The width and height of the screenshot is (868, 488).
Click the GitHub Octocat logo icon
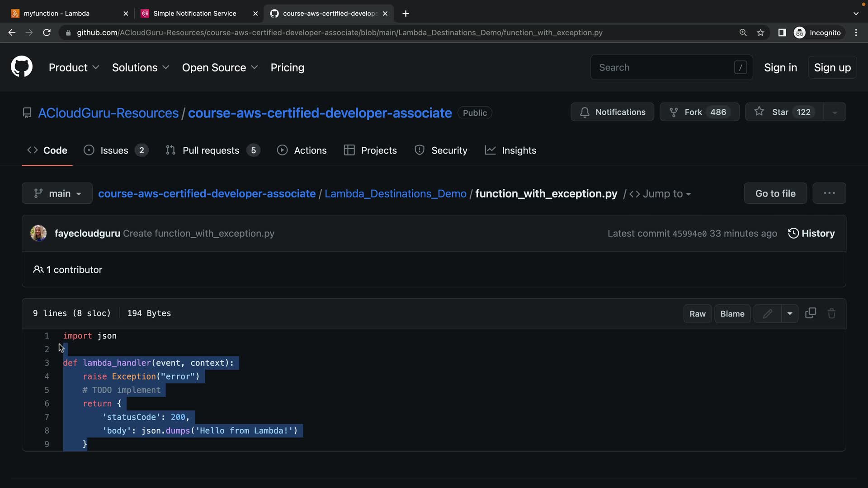pos(21,67)
